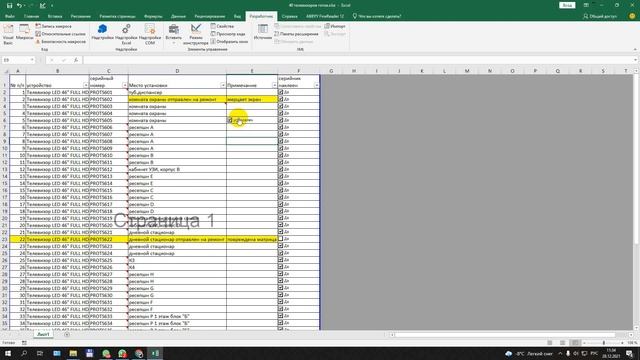Image resolution: width=640 pixels, height=360 pixels.
Task: Add a new sheet with plus button
Action: [x=67, y=334]
